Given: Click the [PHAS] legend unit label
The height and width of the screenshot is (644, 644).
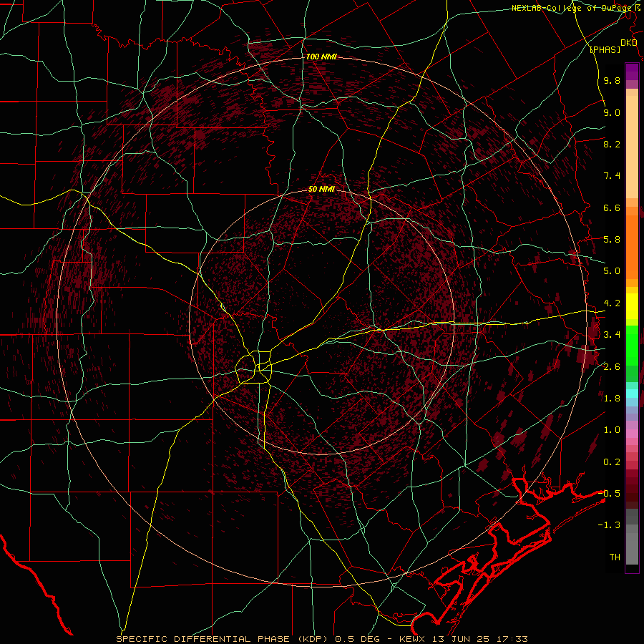Looking at the screenshot, I should (605, 49).
